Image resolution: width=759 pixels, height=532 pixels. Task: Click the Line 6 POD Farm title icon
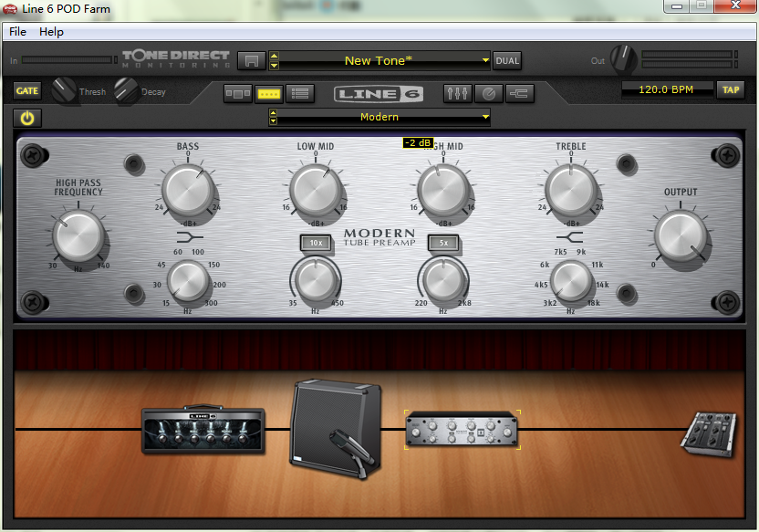click(10, 9)
